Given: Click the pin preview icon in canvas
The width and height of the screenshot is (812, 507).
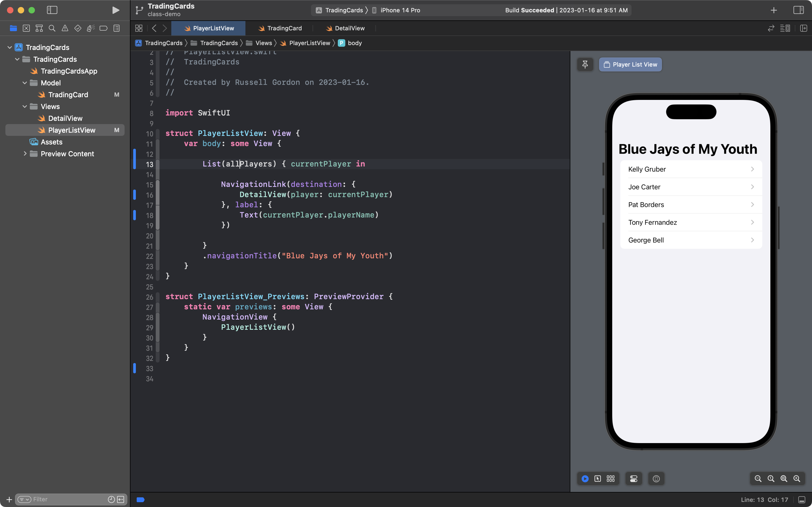Looking at the screenshot, I should (x=585, y=64).
